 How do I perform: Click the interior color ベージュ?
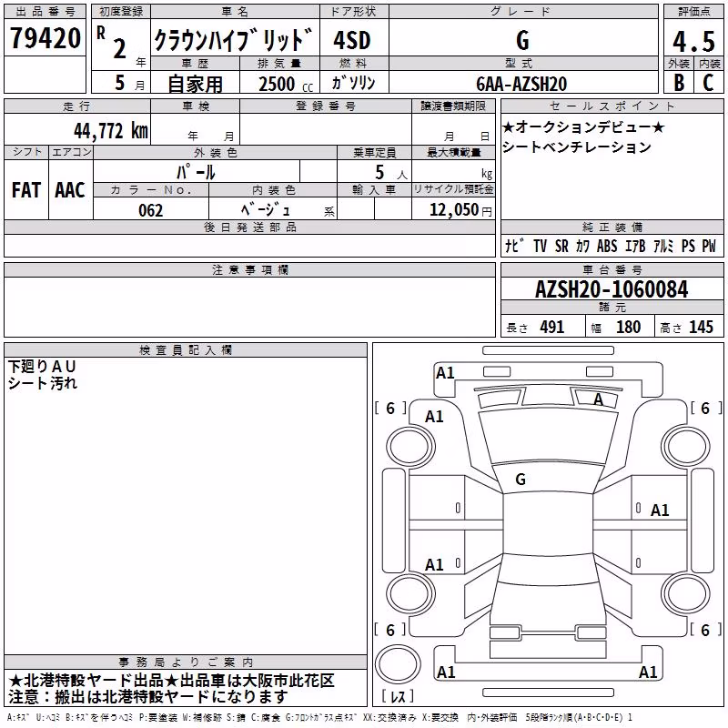click(x=266, y=210)
